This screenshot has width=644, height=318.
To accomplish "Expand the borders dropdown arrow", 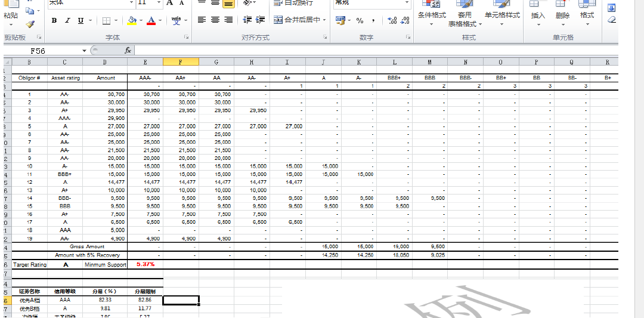I will click(116, 20).
